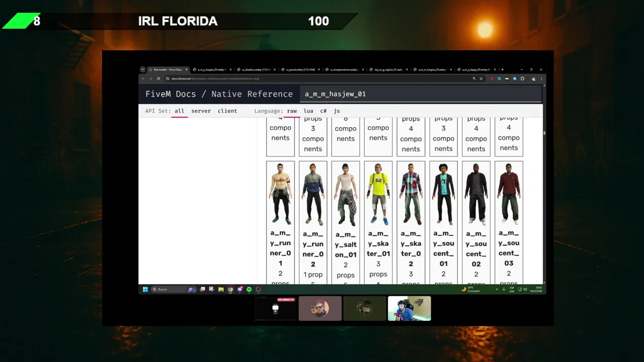Open the extensions puzzle icon in Chrome
The image size is (644, 362).
click(522, 78)
